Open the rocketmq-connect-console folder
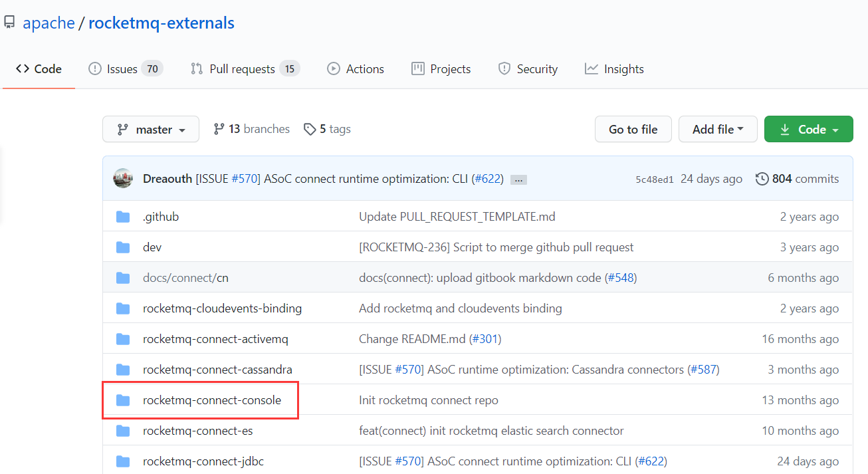Viewport: 868px width, 474px height. click(212, 400)
